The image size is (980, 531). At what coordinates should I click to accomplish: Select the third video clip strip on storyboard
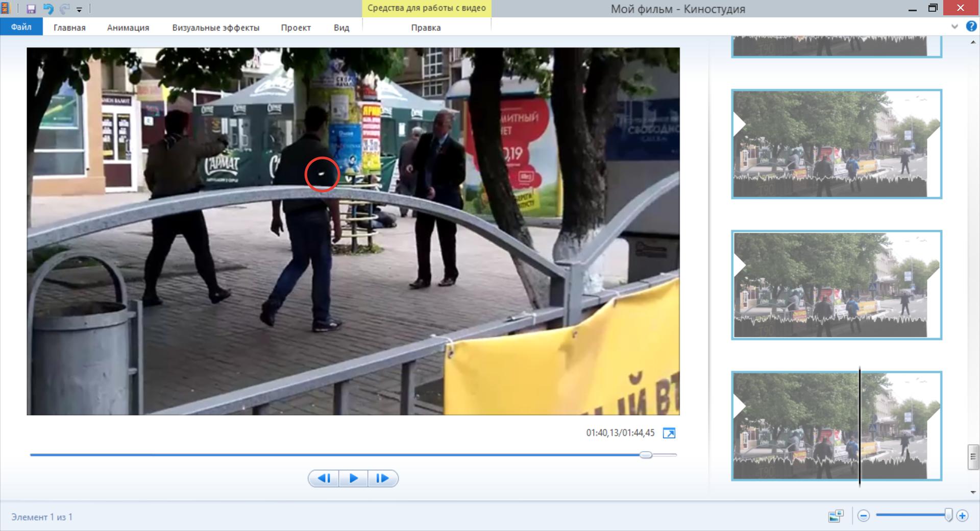click(837, 285)
